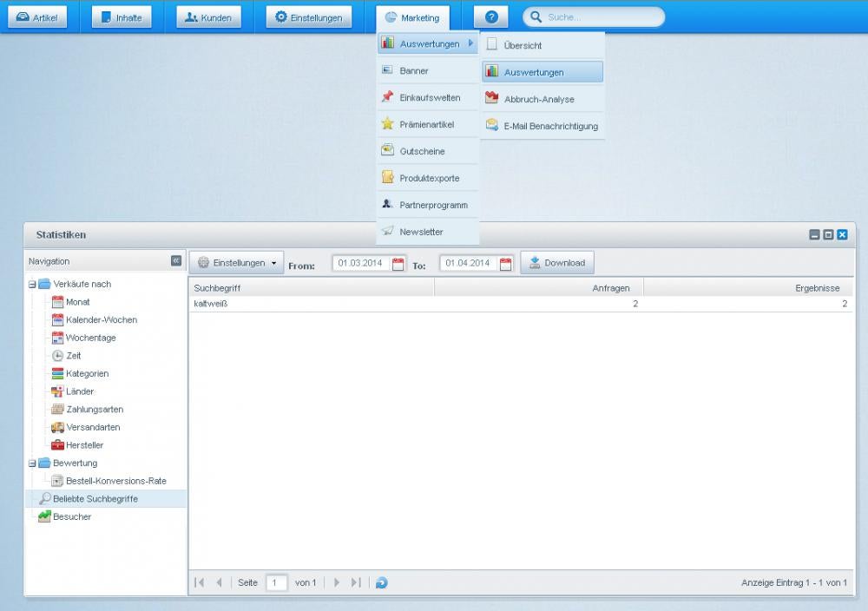Select the Zeit clock entry
The height and width of the screenshot is (611, 868).
coord(74,355)
